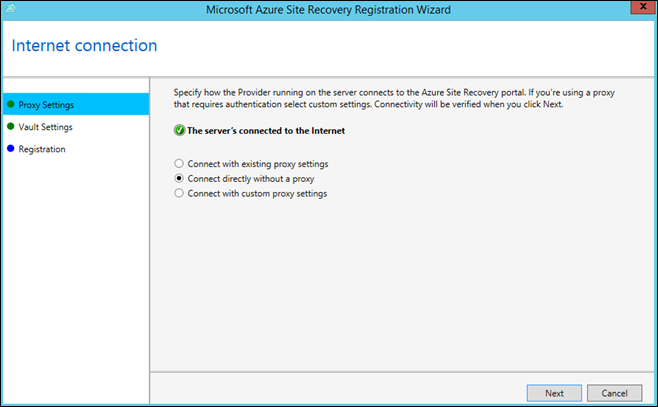This screenshot has width=658, height=407.
Task: Jump to the Registration step label
Action: pos(41,149)
